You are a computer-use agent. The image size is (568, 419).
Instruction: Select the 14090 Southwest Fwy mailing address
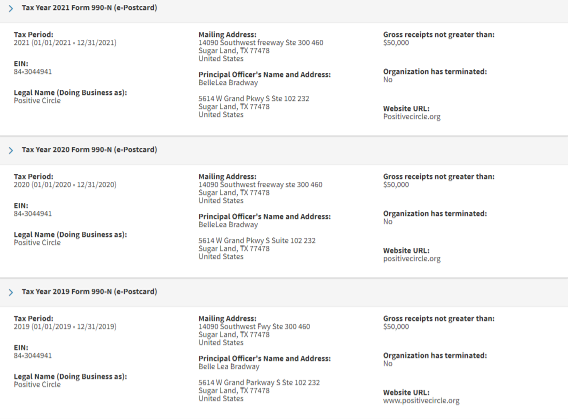(254, 327)
